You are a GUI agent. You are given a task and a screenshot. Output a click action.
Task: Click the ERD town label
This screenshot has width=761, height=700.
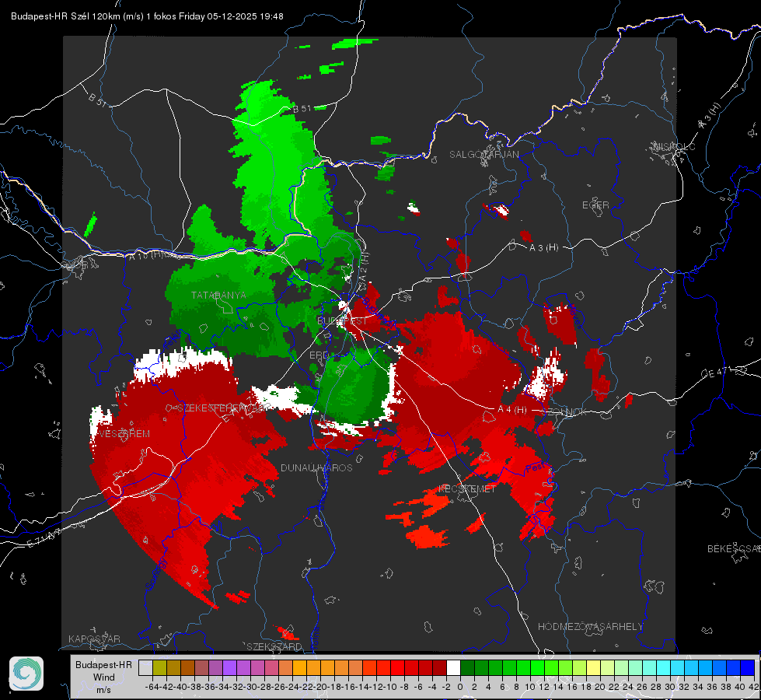click(x=319, y=355)
